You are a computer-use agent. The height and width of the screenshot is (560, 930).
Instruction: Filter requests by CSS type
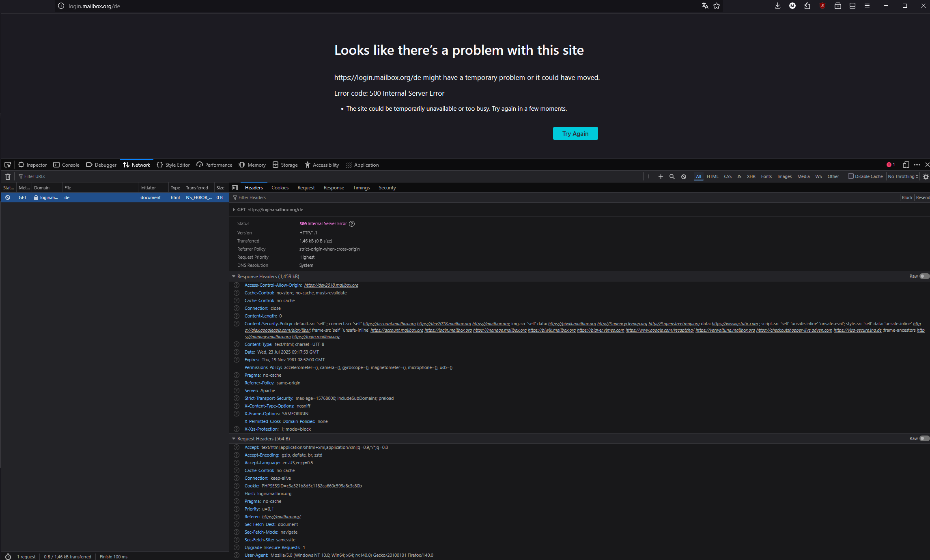click(728, 176)
